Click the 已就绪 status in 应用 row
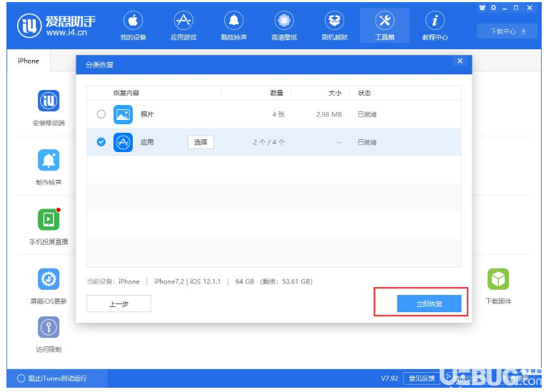Image resolution: width=546 pixels, height=392 pixels. pos(367,142)
